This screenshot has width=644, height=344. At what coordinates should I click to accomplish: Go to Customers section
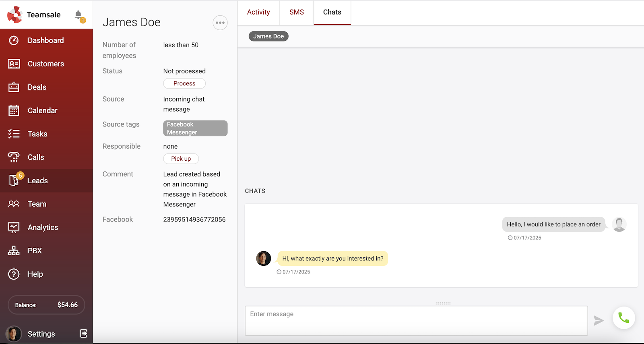[46, 64]
